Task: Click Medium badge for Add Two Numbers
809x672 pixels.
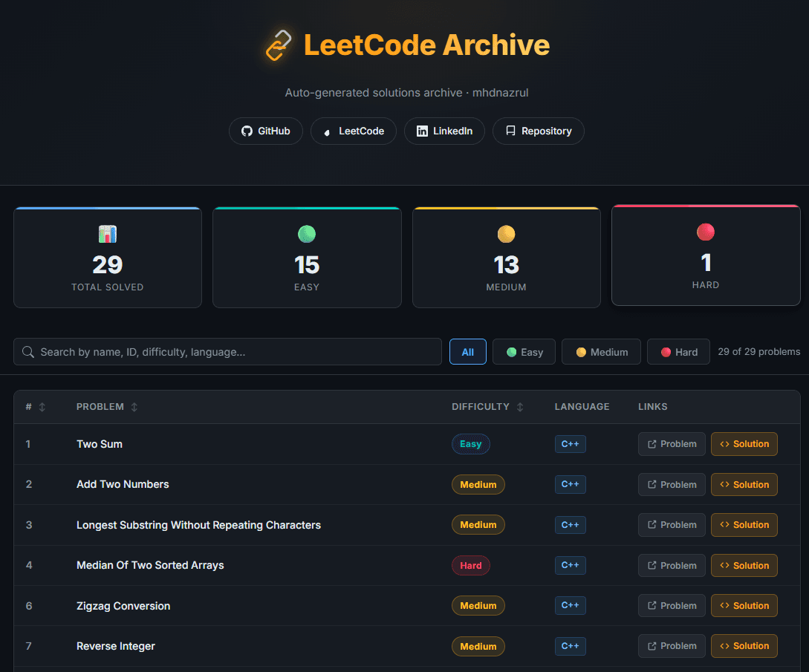Action: pos(478,484)
